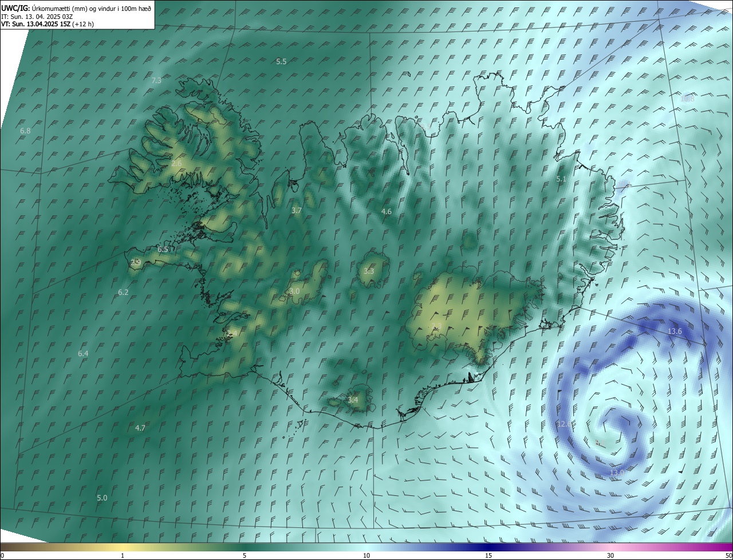The image size is (733, 560).
Task: Click the 0 tick on the color scale
Action: [x=2, y=555]
